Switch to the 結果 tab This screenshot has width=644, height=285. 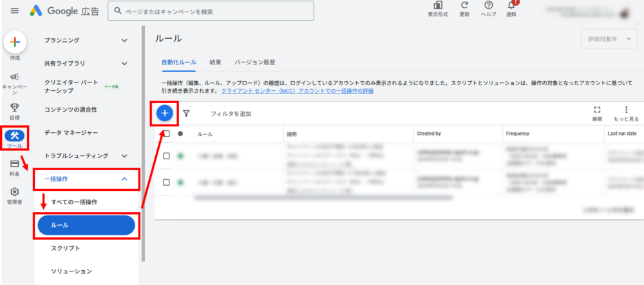pyautogui.click(x=215, y=63)
